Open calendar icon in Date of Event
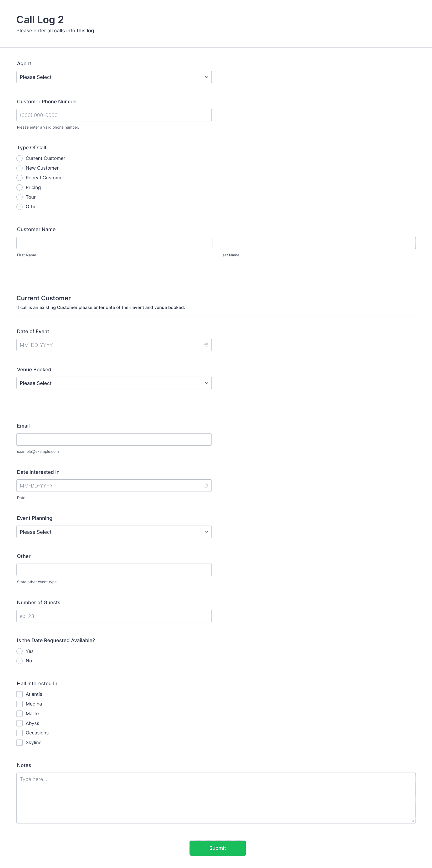 click(206, 345)
